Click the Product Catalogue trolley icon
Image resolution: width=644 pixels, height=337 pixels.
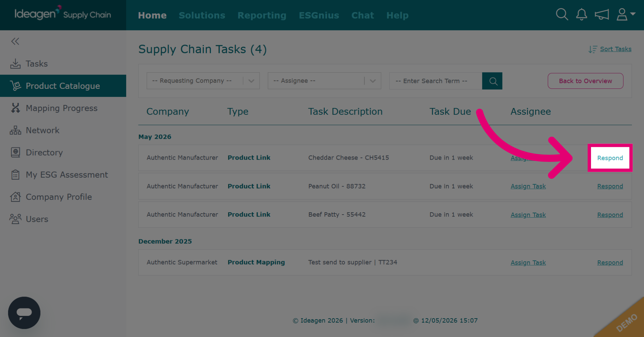tap(15, 86)
